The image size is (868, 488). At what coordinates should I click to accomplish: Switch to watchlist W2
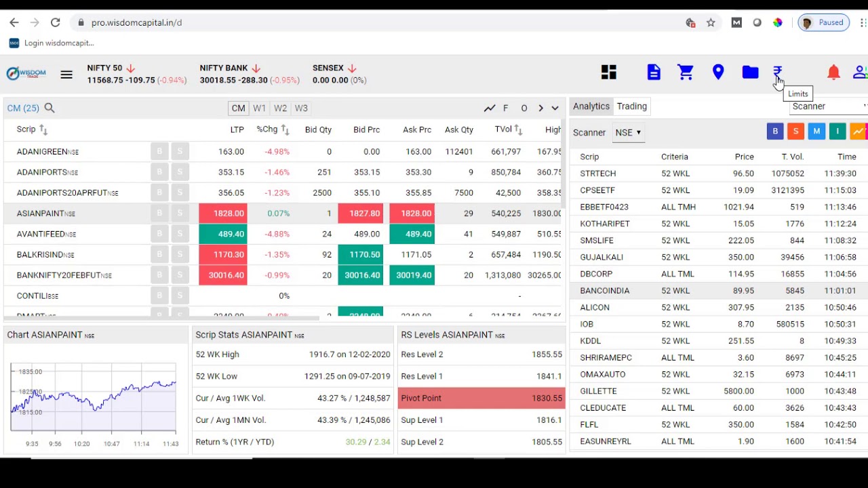[280, 108]
